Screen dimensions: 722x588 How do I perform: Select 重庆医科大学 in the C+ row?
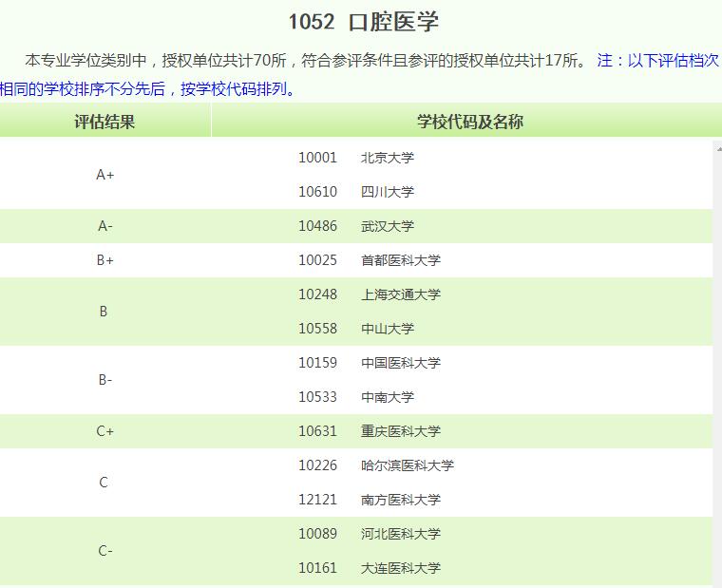click(x=401, y=431)
